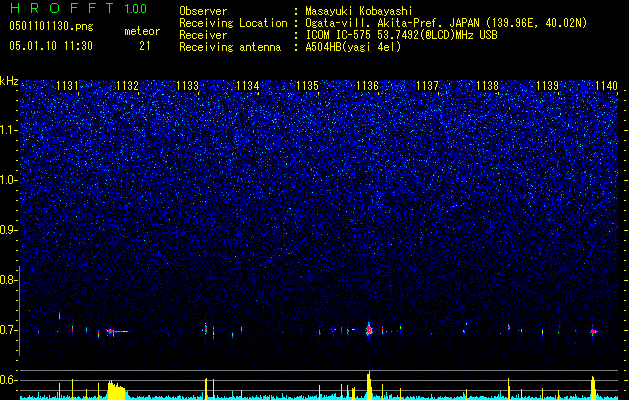629x400 pixels.
Task: Click the 1135 time axis marker
Action: coord(307,86)
